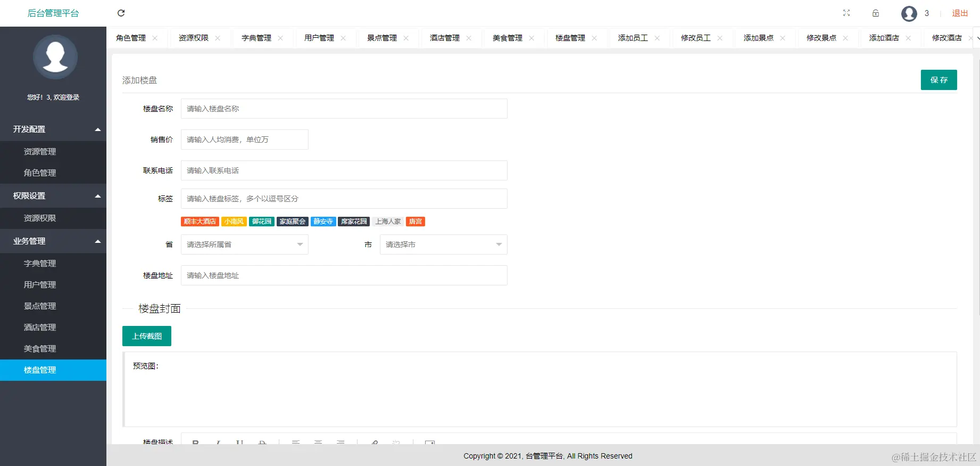The height and width of the screenshot is (466, 980).
Task: Select the 小南风 tag
Action: [x=234, y=222]
